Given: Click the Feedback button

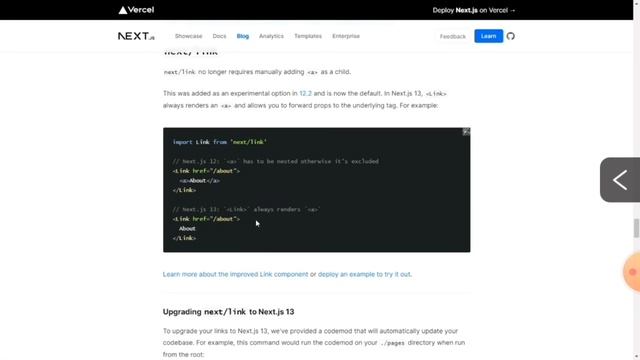Looking at the screenshot, I should tap(452, 36).
